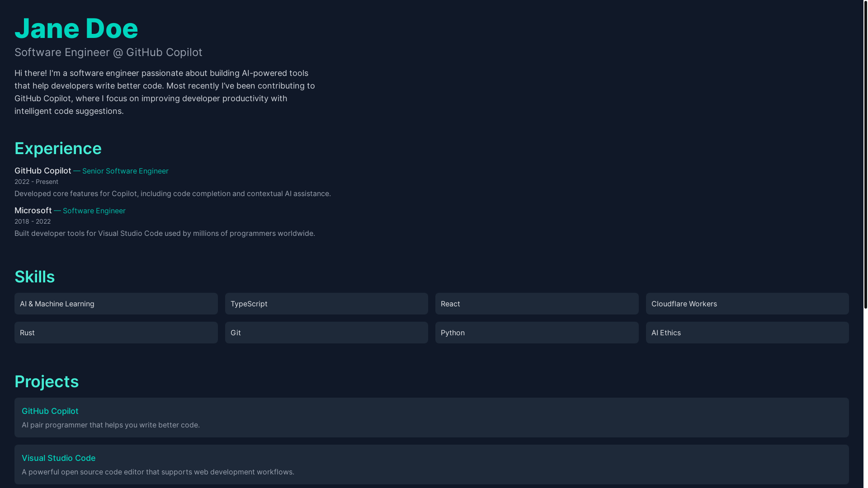Screen dimensions: 868x488
Task: Click the AI pair programmer project description
Action: click(x=111, y=425)
